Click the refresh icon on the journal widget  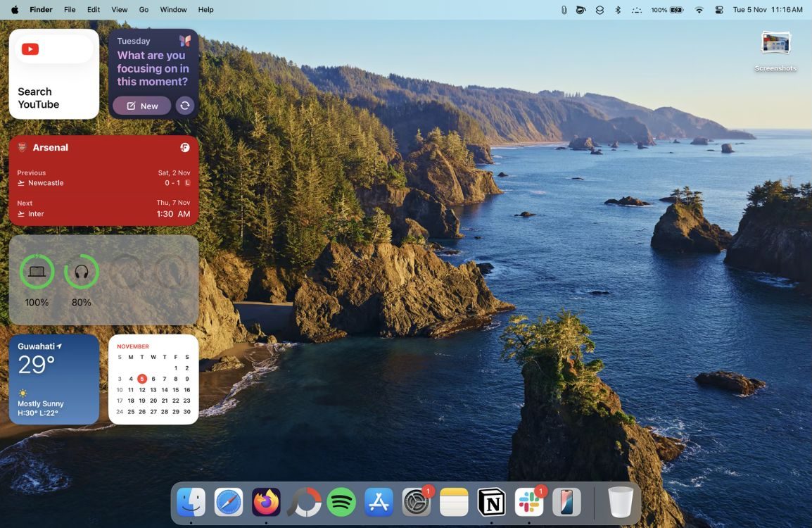(184, 105)
